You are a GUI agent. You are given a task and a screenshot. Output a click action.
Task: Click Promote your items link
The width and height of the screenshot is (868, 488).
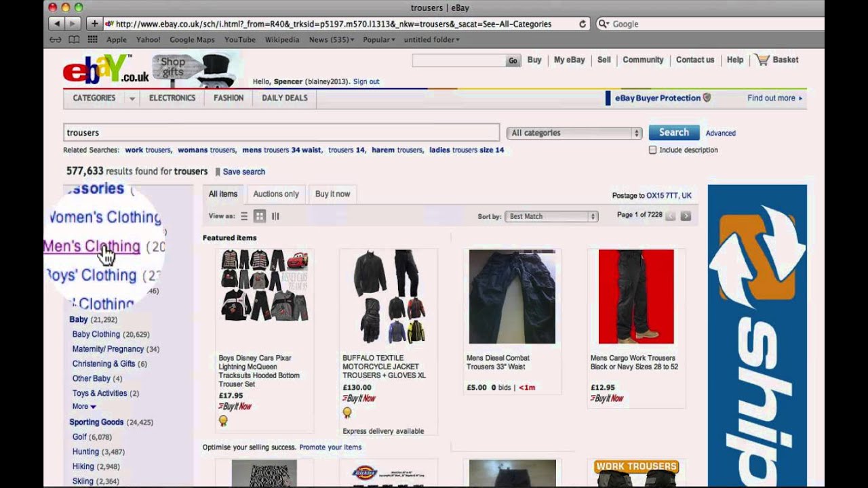[x=330, y=447]
